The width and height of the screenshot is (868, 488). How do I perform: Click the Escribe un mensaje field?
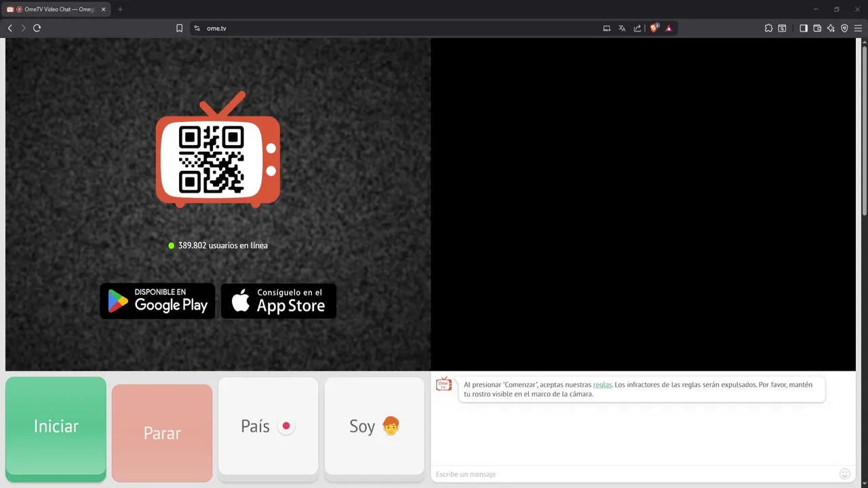pos(634,474)
